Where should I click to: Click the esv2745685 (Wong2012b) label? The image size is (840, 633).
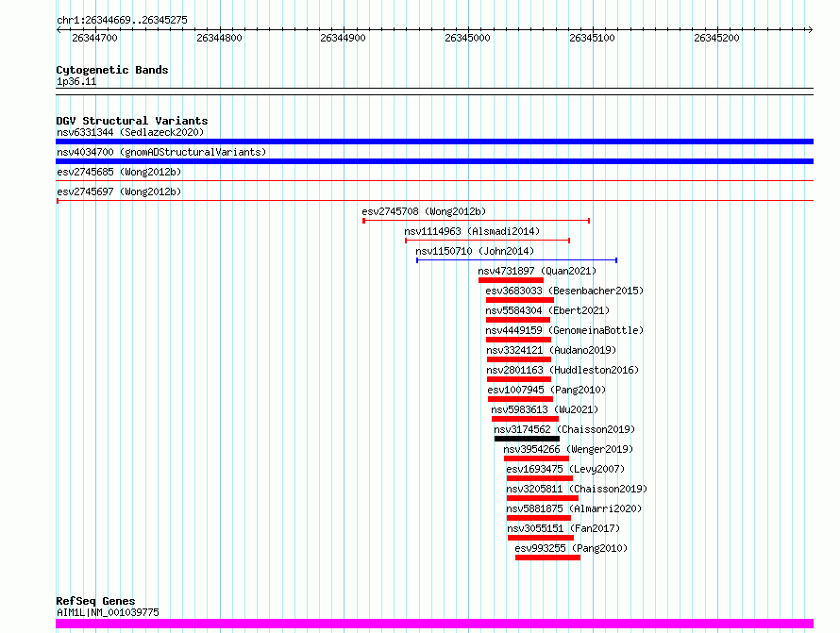tap(119, 172)
